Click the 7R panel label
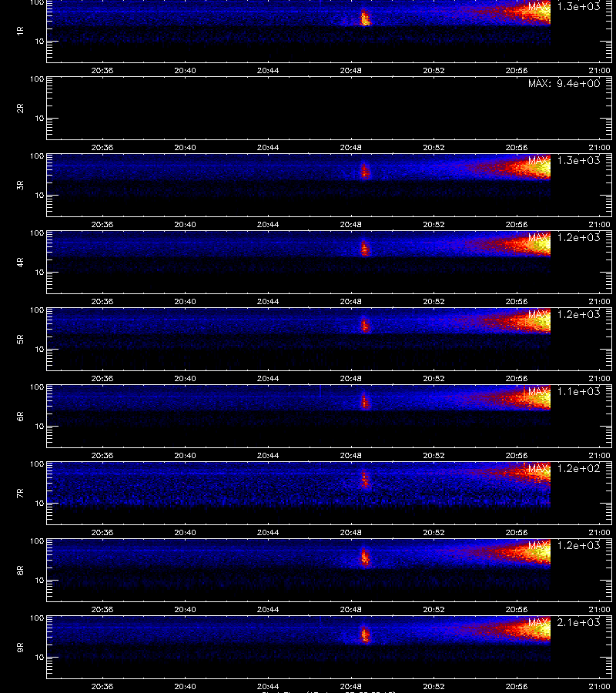Screen dimensions: 616x693 pyautogui.click(x=20, y=494)
